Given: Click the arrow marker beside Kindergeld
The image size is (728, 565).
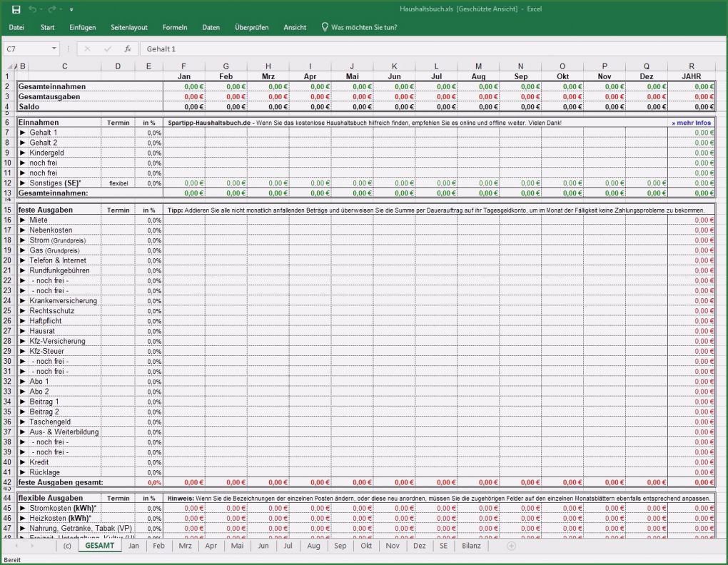Looking at the screenshot, I should coord(23,153).
